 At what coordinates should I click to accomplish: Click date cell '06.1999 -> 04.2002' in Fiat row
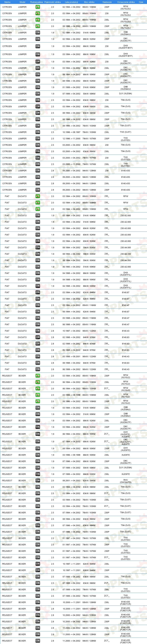(71, 369)
